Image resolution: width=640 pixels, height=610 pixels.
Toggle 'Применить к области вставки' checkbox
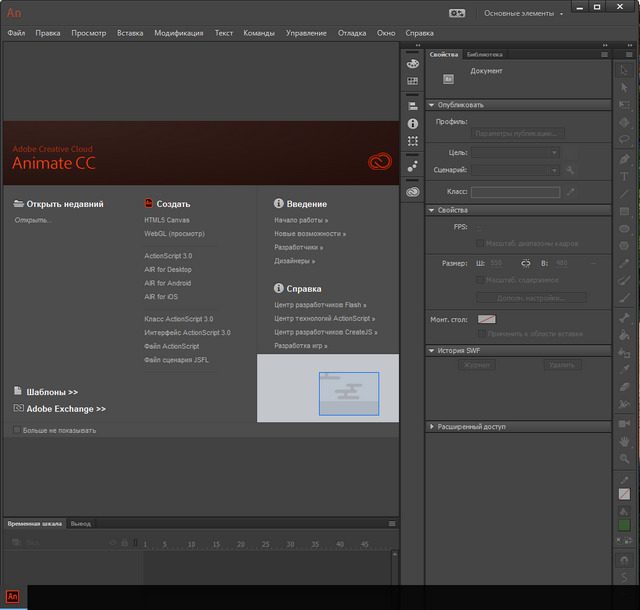(482, 334)
